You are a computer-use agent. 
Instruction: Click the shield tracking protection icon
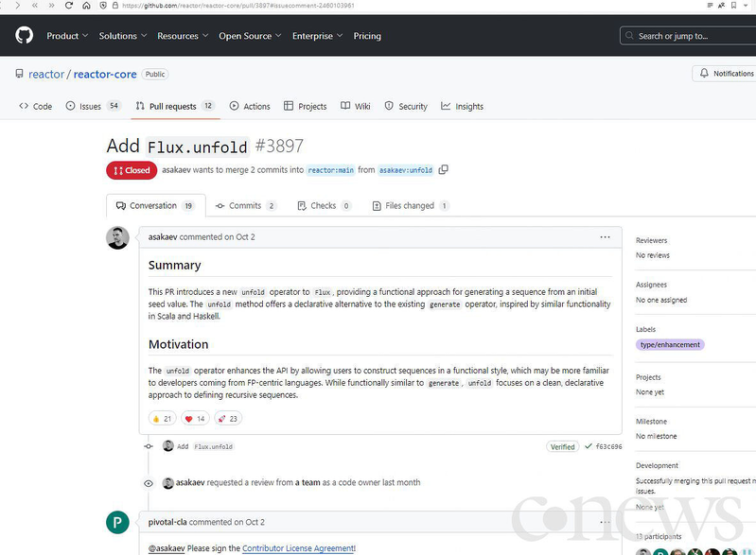click(103, 6)
